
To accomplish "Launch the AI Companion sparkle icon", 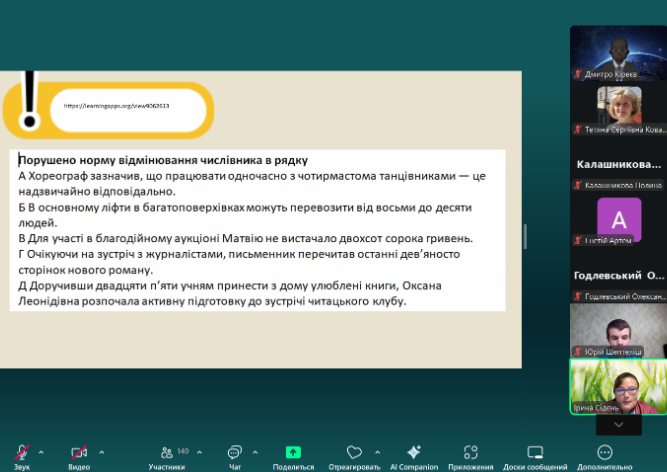I will tap(414, 452).
